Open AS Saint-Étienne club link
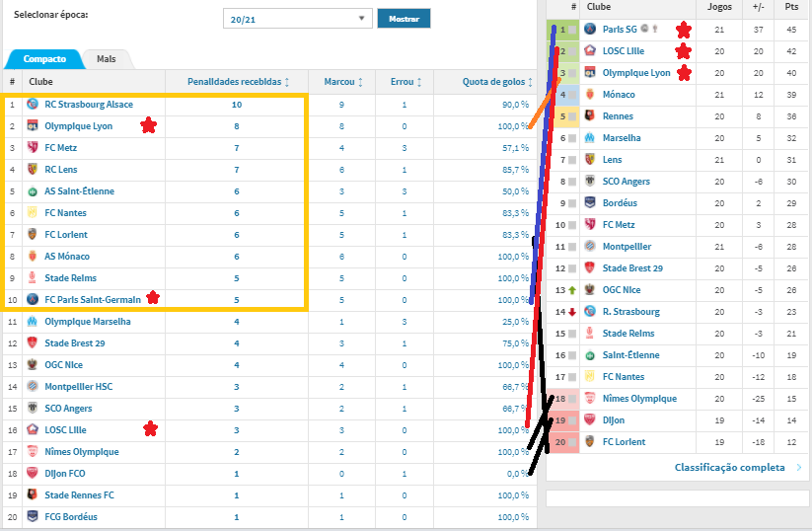The width and height of the screenshot is (812, 531). (79, 191)
